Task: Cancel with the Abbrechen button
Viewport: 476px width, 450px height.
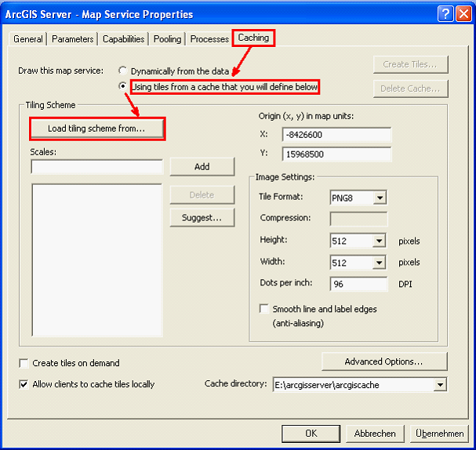Action: 375,434
